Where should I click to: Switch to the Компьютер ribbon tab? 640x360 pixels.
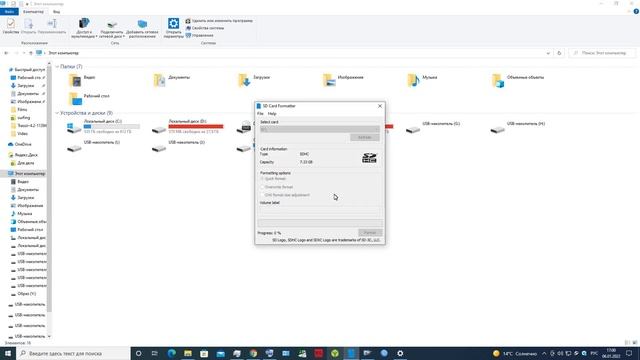click(x=33, y=11)
